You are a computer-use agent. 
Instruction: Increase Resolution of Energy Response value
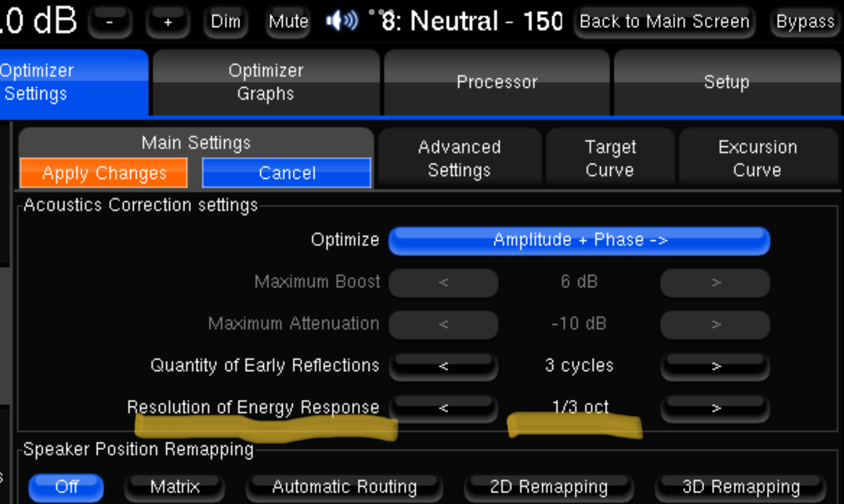coord(715,408)
